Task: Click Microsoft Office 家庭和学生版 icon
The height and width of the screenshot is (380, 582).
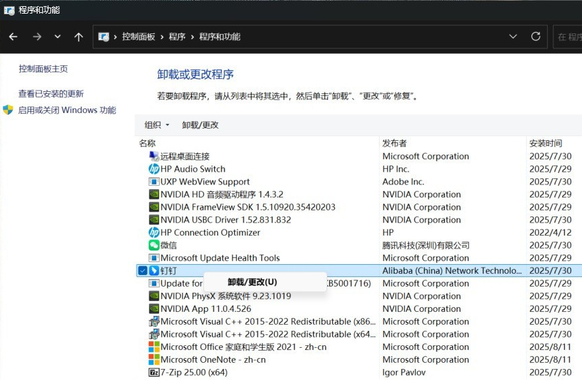Action: click(x=154, y=347)
